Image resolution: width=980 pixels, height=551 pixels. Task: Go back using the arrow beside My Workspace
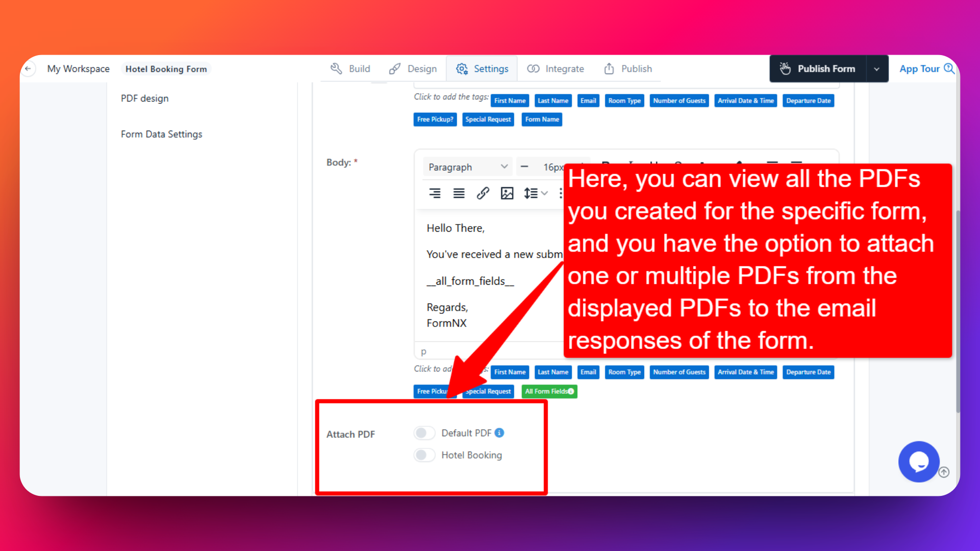28,68
